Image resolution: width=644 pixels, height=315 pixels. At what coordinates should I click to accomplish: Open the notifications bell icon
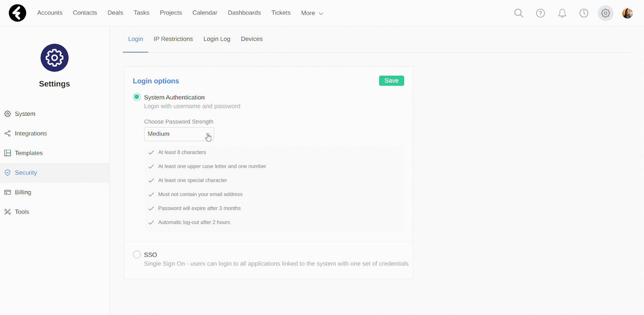coord(562,13)
